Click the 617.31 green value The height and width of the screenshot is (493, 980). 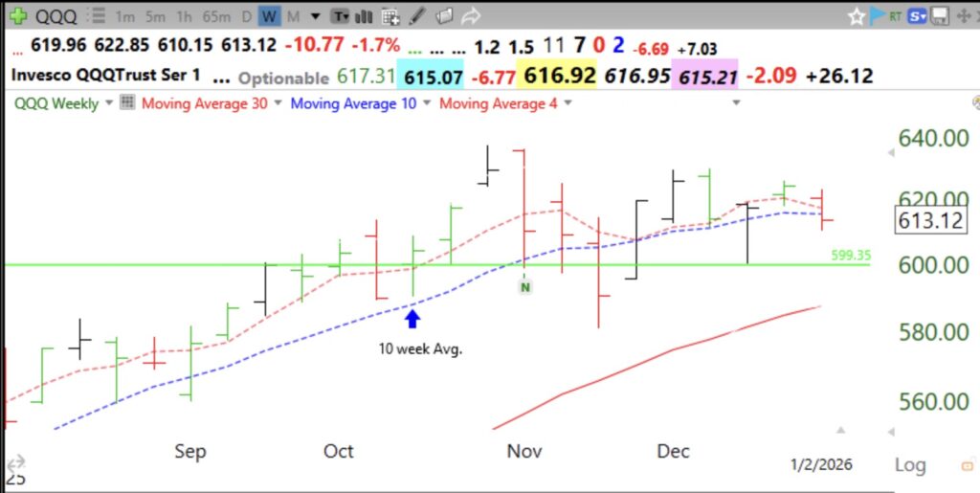pos(367,77)
